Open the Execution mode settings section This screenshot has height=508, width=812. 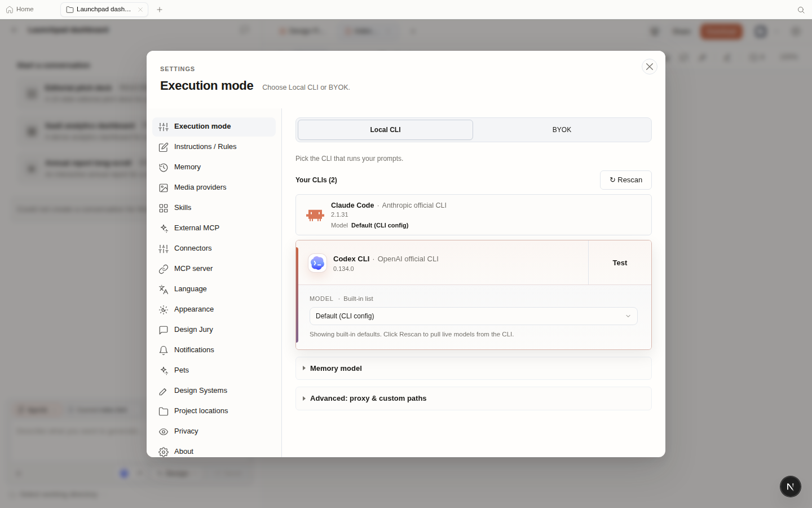pyautogui.click(x=214, y=126)
